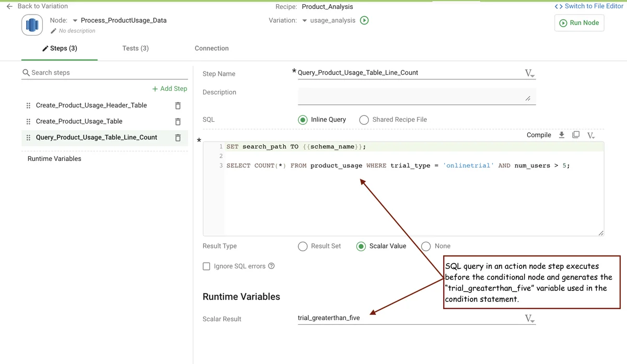Enable the Ignore SQL errors checkbox

(207, 266)
